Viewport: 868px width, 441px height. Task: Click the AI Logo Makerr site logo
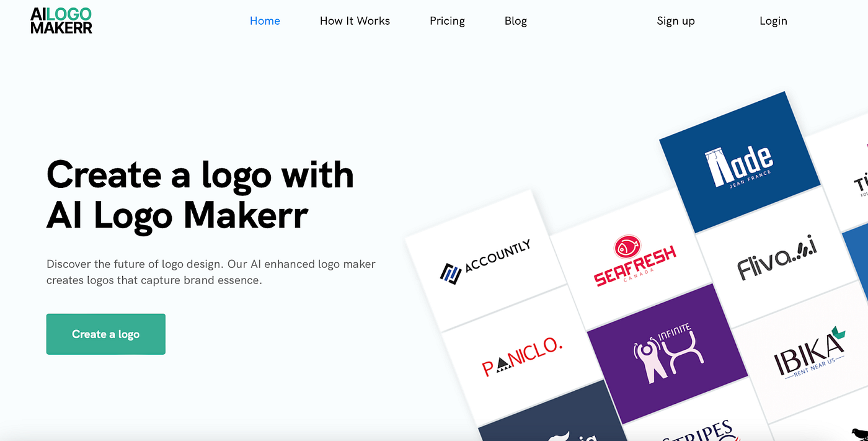(61, 20)
